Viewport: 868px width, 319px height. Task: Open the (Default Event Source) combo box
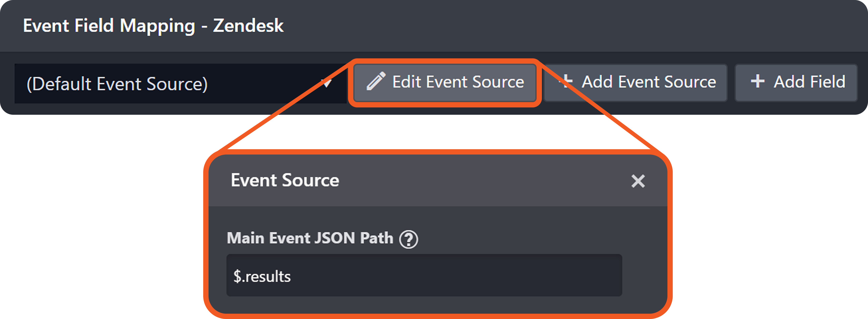click(x=256, y=83)
